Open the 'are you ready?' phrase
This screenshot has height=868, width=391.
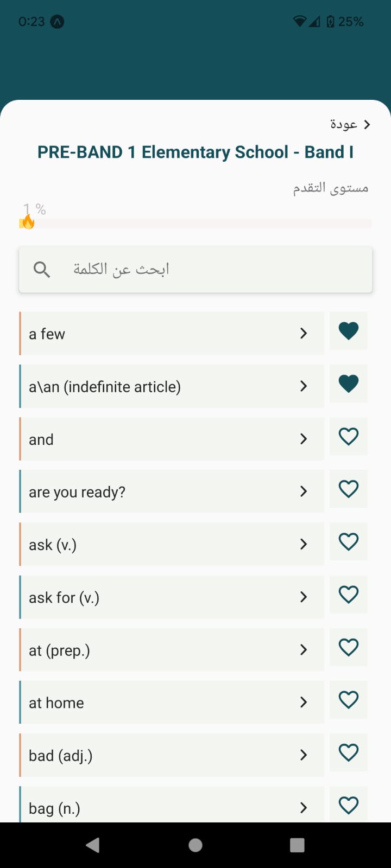[x=172, y=491]
